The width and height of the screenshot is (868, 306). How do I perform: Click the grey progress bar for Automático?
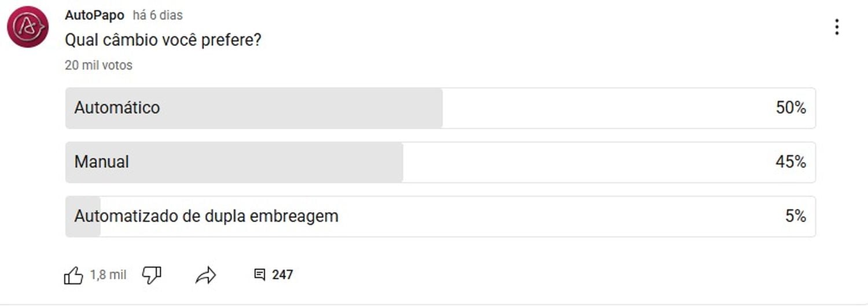point(254,108)
